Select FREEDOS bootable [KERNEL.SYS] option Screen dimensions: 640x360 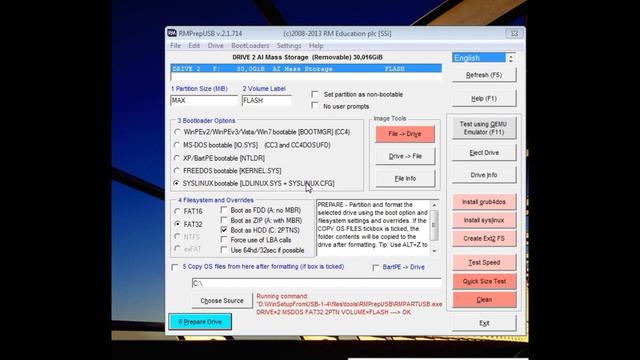click(177, 171)
